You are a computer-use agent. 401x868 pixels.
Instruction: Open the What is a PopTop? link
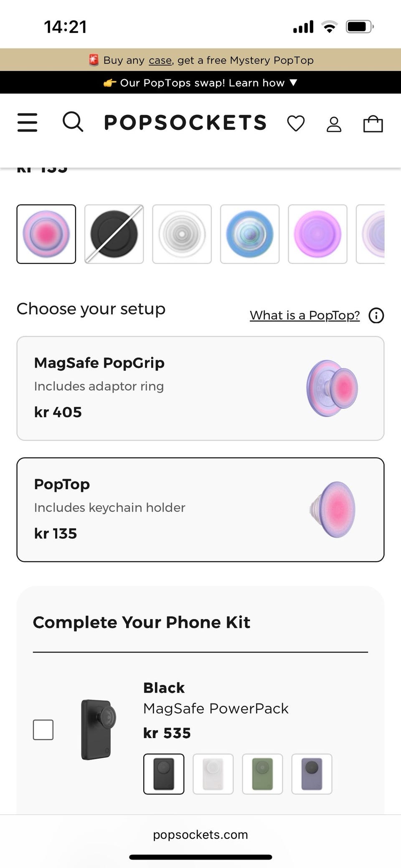click(x=305, y=315)
